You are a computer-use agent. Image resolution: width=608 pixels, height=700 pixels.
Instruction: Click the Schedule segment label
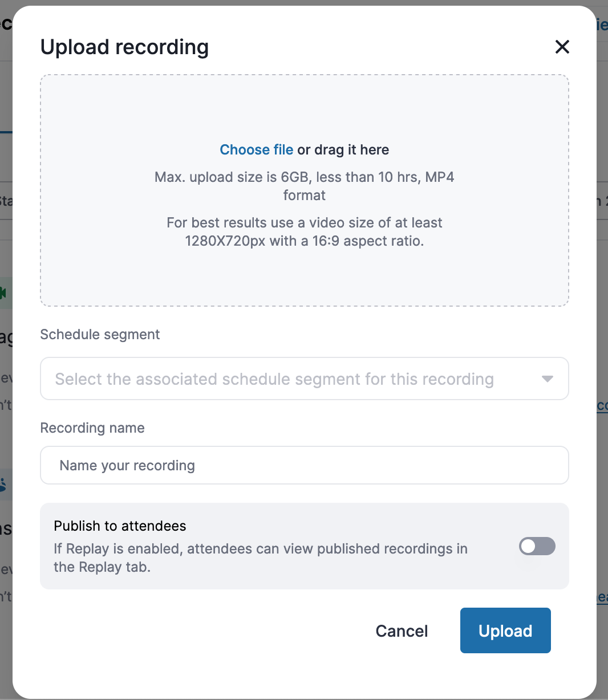click(100, 335)
